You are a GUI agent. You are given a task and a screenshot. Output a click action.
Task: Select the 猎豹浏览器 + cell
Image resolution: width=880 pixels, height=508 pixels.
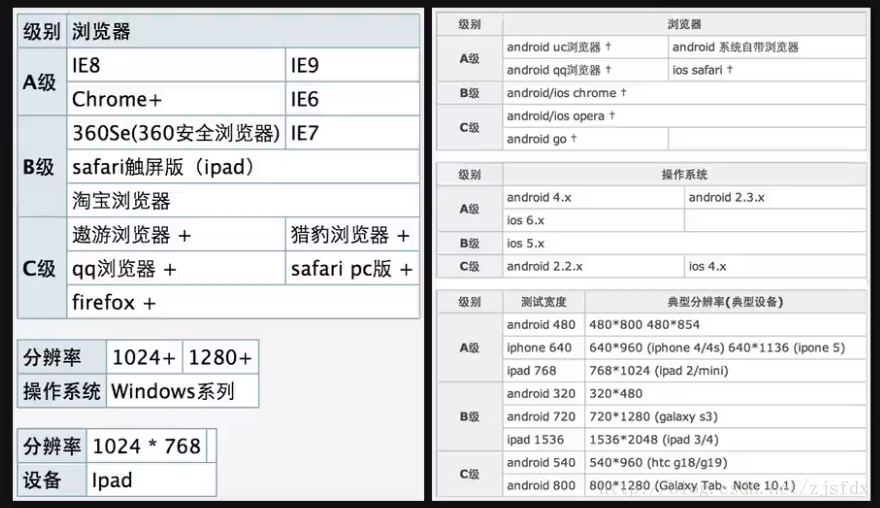tap(352, 234)
